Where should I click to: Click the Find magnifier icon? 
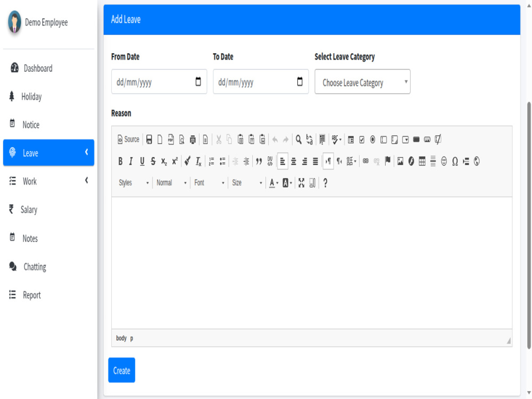[298, 139]
